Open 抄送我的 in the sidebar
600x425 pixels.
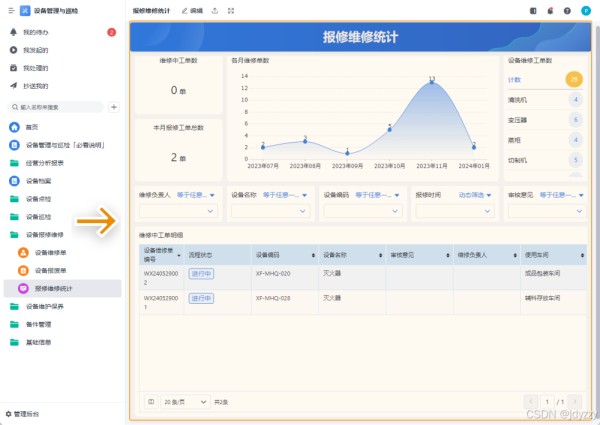[63, 86]
